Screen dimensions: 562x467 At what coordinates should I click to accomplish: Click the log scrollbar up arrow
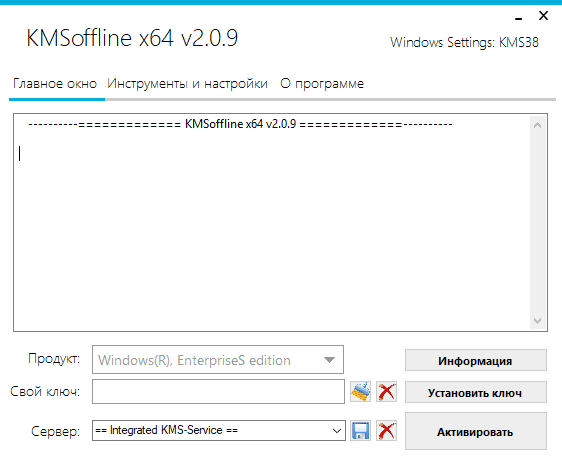tap(537, 125)
